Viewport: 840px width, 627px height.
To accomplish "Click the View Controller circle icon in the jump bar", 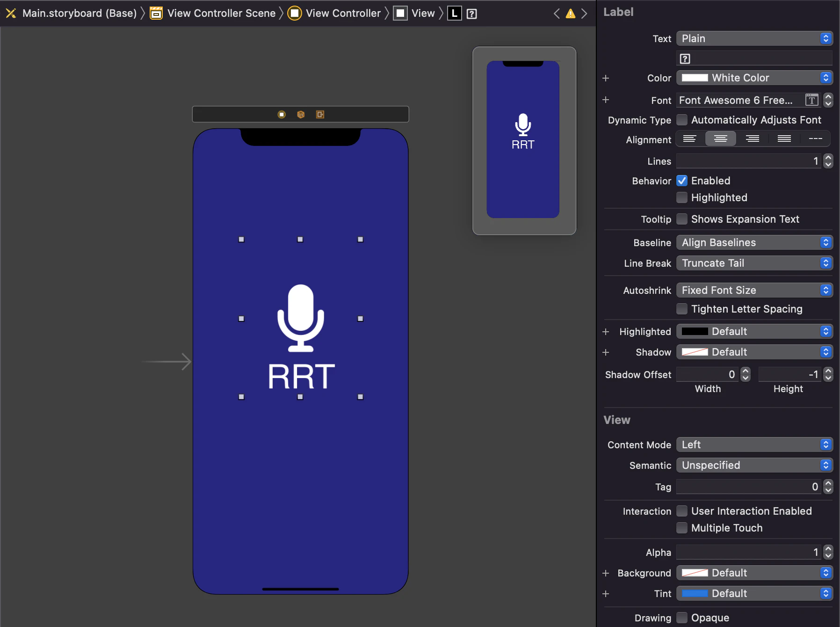I will pos(295,14).
